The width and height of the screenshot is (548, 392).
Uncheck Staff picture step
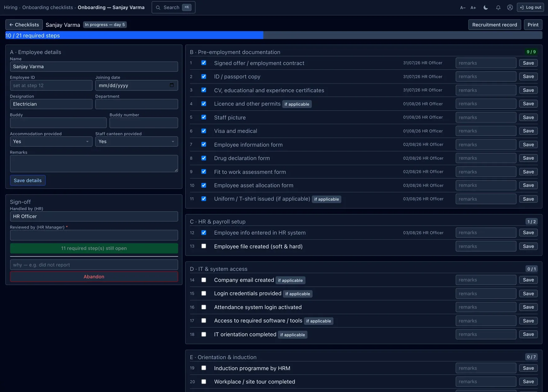(204, 117)
